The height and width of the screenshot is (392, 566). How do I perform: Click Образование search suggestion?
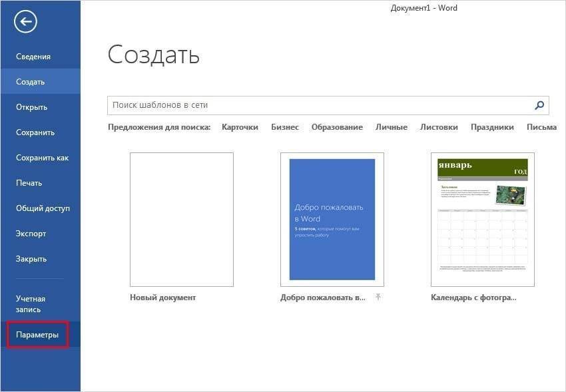(337, 127)
